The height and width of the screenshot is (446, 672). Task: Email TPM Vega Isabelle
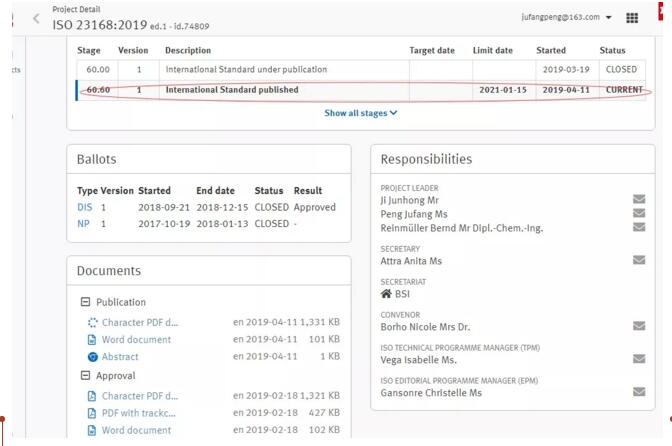coord(639,359)
